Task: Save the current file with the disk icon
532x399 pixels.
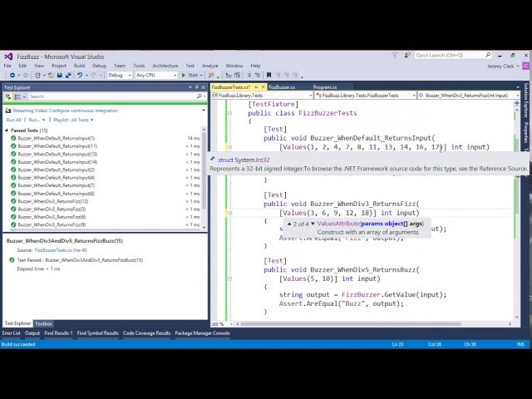Action: (59, 75)
